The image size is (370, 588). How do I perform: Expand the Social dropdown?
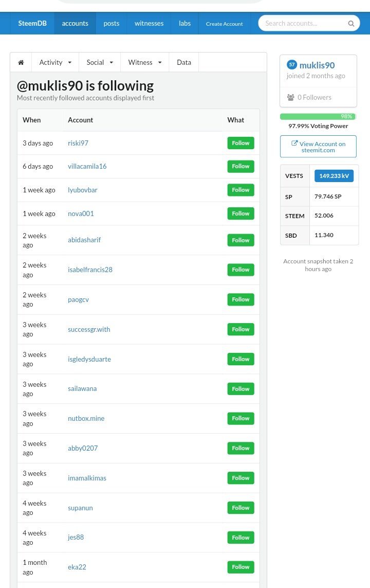[x=100, y=62]
